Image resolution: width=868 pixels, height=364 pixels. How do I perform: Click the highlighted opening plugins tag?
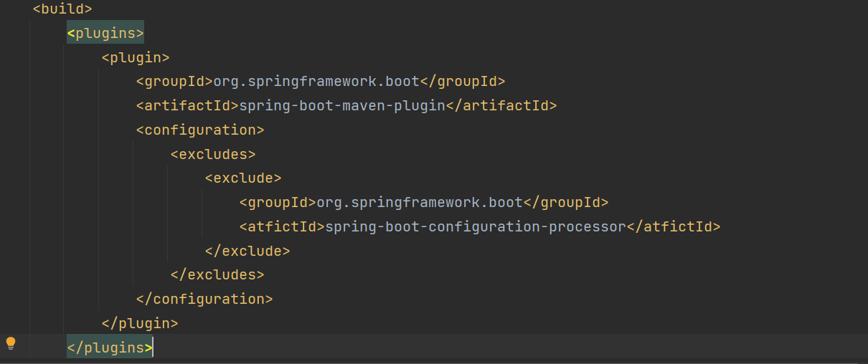(x=106, y=34)
